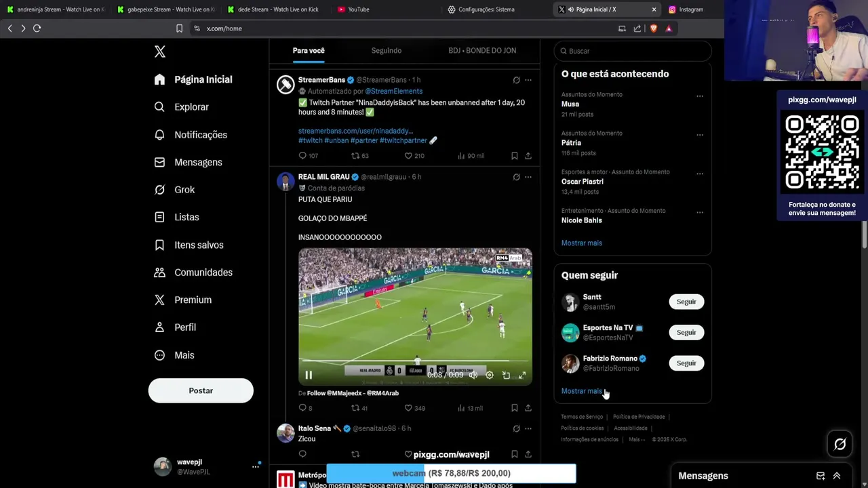Click Mostrar mais under Quem seguir
868x488 pixels.
pos(582,391)
